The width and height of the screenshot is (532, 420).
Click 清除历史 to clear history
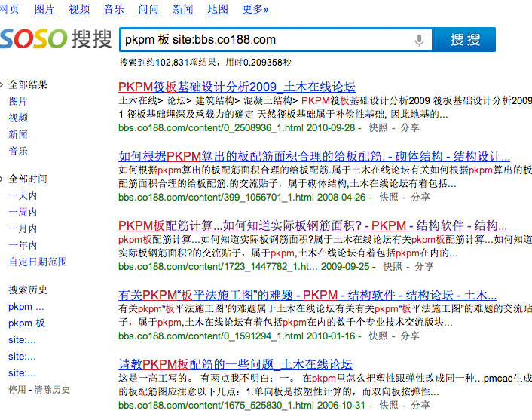pos(52,389)
